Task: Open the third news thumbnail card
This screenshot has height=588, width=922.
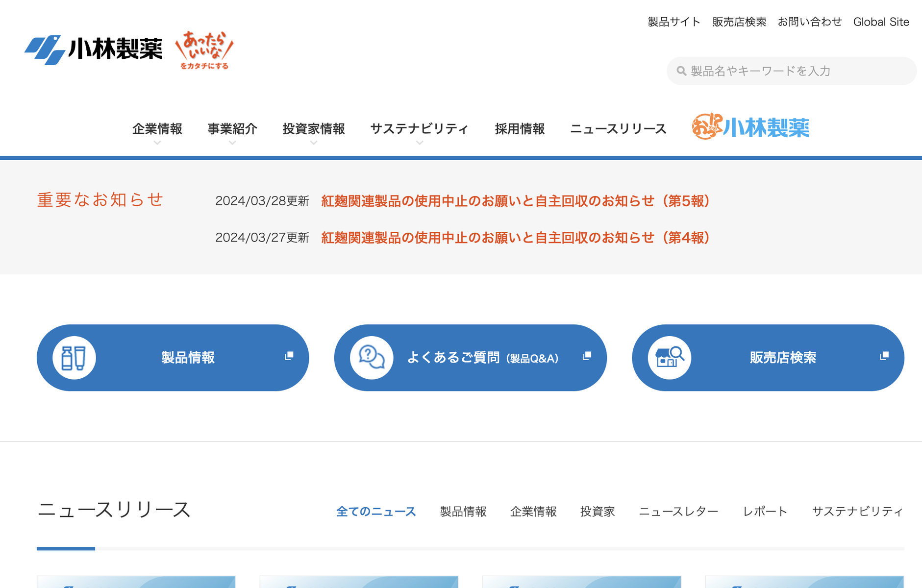Action: pyautogui.click(x=582, y=582)
